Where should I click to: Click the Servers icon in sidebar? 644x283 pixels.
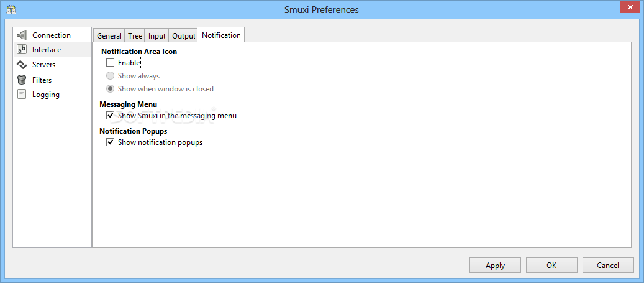[x=22, y=65]
